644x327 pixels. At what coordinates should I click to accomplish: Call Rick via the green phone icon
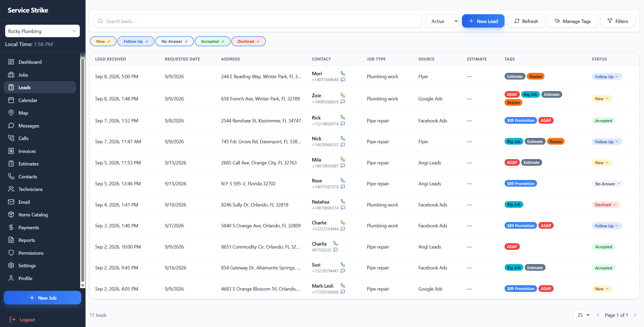coord(343,117)
